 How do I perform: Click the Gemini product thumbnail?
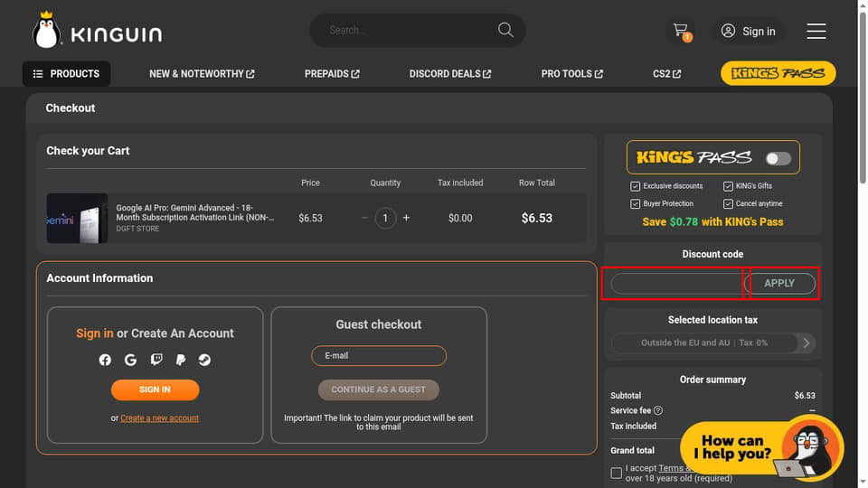click(x=77, y=218)
